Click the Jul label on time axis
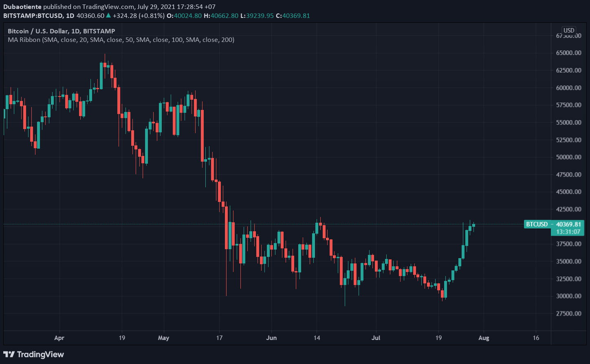The height and width of the screenshot is (364, 590). pyautogui.click(x=376, y=338)
